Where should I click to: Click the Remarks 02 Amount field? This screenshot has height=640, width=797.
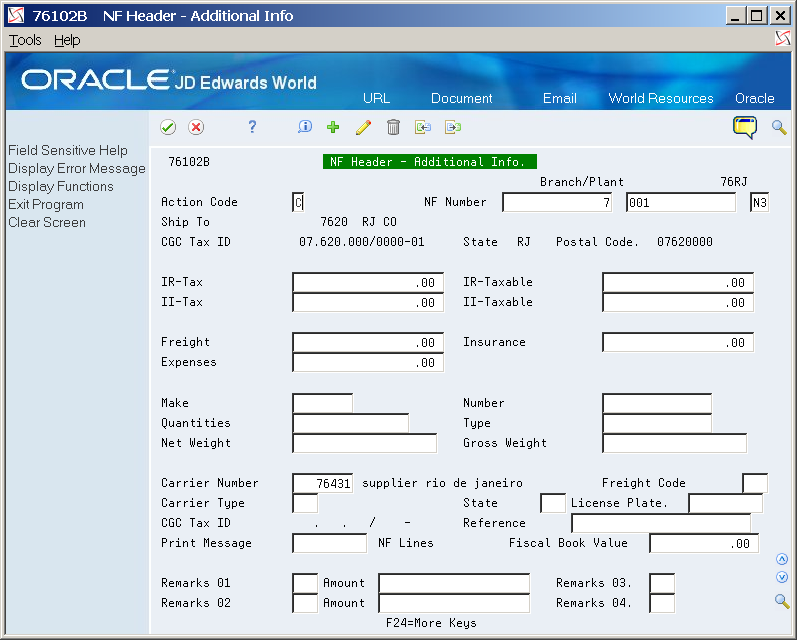click(x=454, y=603)
